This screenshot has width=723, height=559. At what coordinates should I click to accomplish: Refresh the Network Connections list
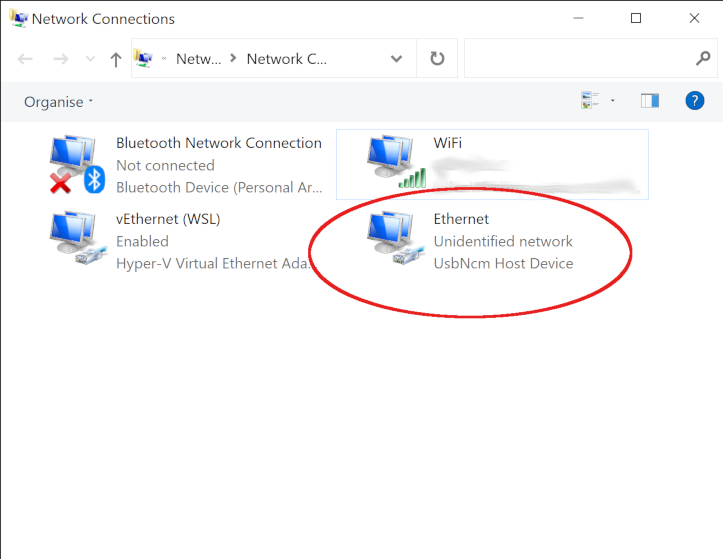pyautogui.click(x=437, y=59)
